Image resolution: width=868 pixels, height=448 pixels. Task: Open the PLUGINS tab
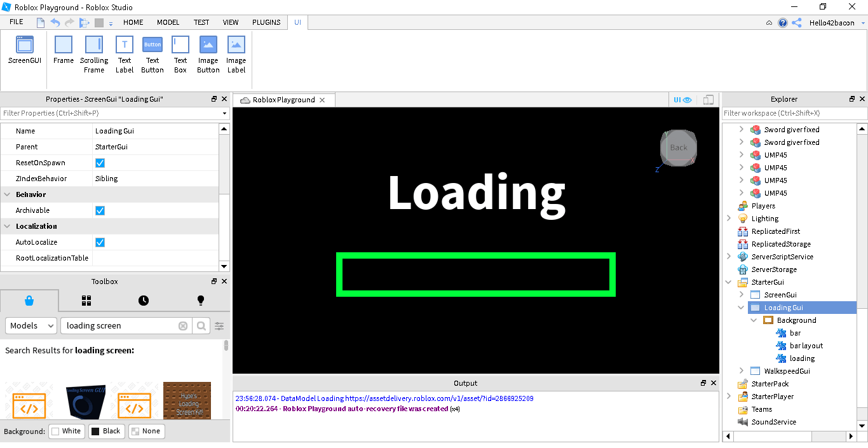(266, 22)
